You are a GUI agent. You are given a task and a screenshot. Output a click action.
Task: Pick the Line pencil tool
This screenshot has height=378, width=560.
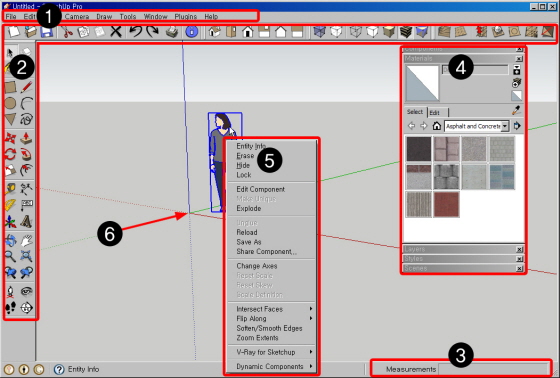(x=26, y=87)
